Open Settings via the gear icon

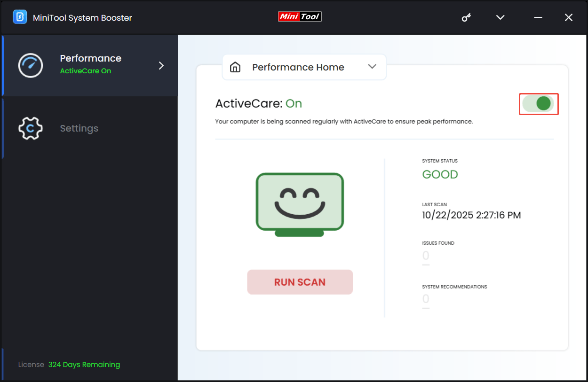pyautogui.click(x=30, y=128)
